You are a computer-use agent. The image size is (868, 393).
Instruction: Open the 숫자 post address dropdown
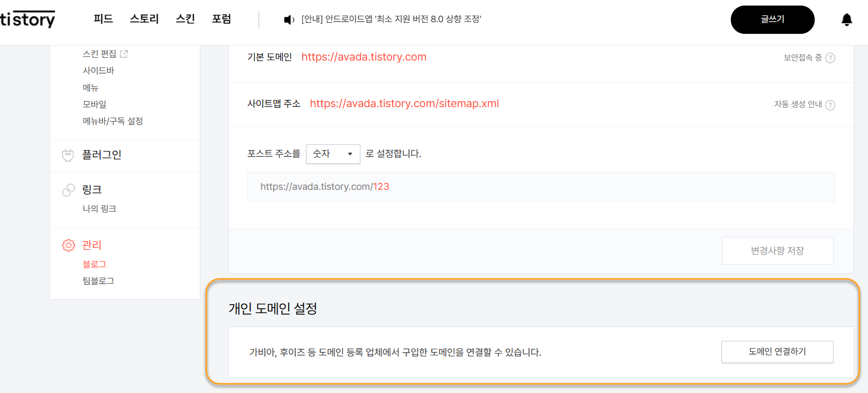coord(333,154)
